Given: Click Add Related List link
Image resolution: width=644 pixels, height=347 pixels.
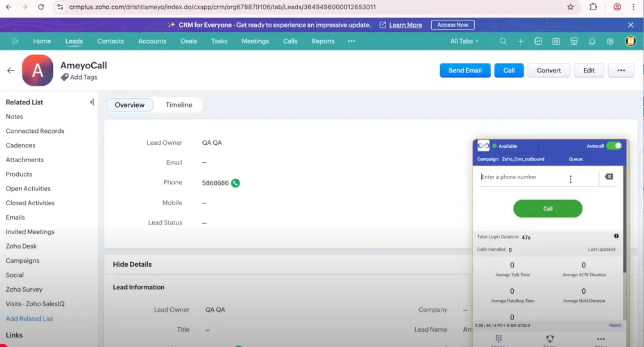Looking at the screenshot, I should click(29, 319).
